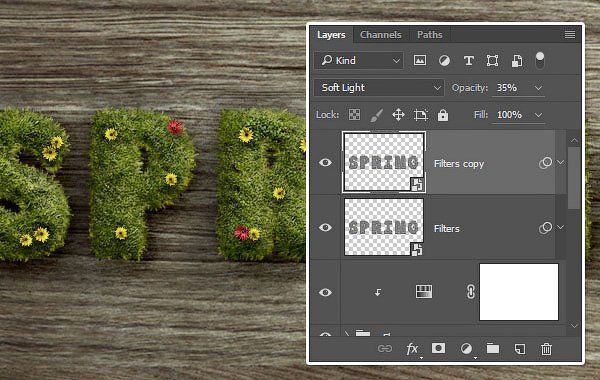Delete layer with the trash icon
Image resolution: width=600 pixels, height=380 pixels.
(546, 349)
